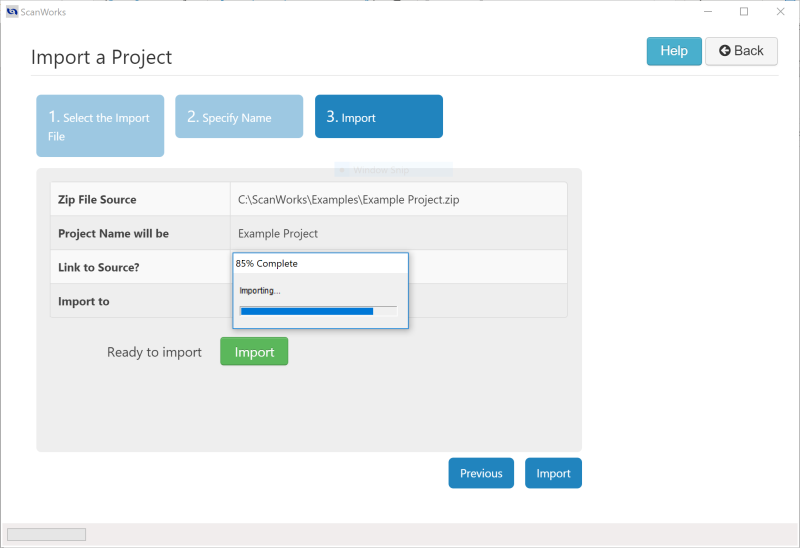Click the Import a Project heading
800x548 pixels.
click(x=102, y=57)
